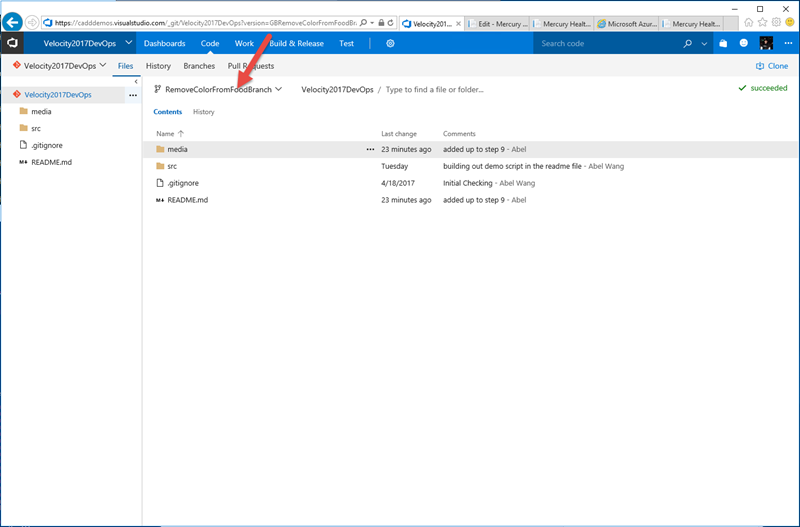Click the ellipsis on the media row
The height and width of the screenshot is (527, 800).
tap(370, 149)
